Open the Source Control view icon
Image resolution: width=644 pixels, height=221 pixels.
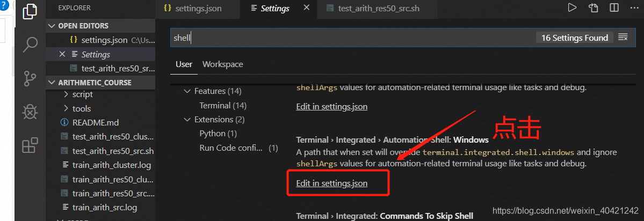coord(30,78)
